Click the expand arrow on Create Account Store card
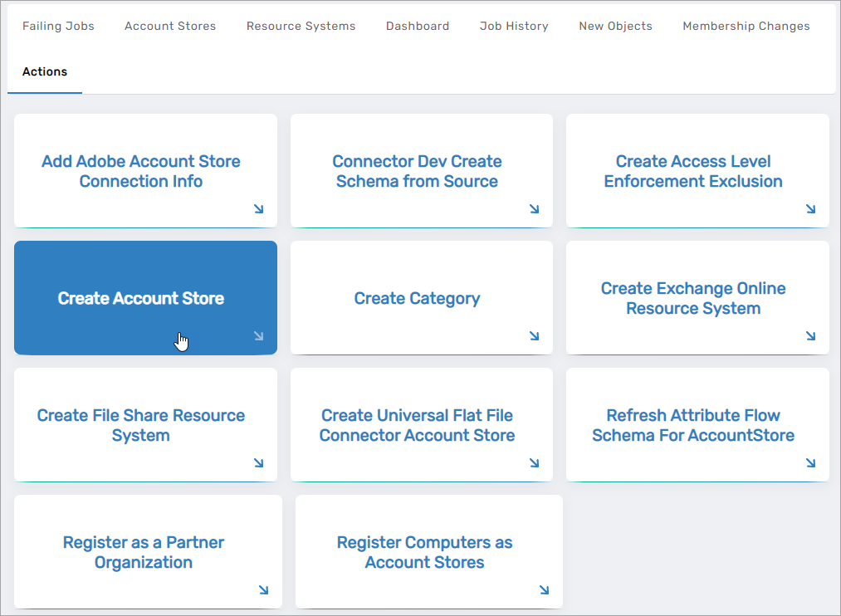The image size is (841, 616). click(258, 336)
